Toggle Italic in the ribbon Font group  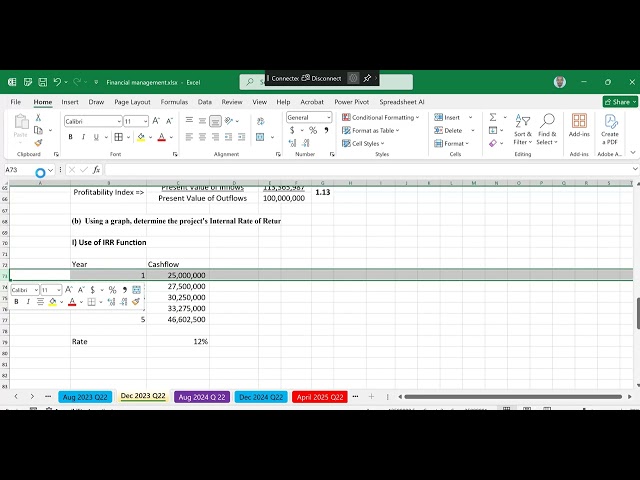(83, 137)
